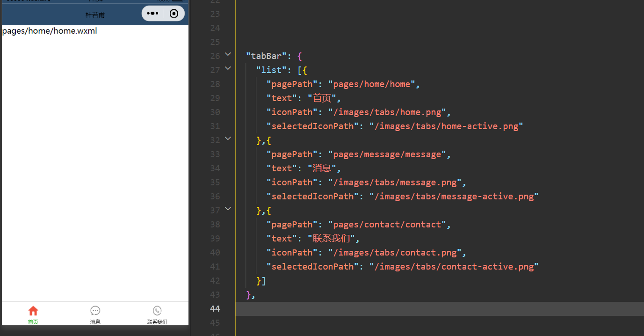Open the capsule three-dots menu in the simulator
Viewport: 644px width, 336px height.
(153, 14)
